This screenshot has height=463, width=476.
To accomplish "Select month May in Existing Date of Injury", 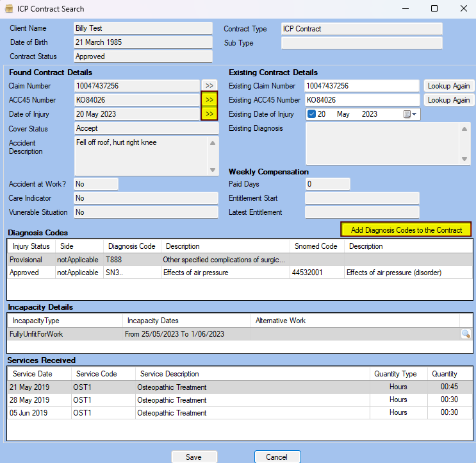I will click(x=343, y=114).
